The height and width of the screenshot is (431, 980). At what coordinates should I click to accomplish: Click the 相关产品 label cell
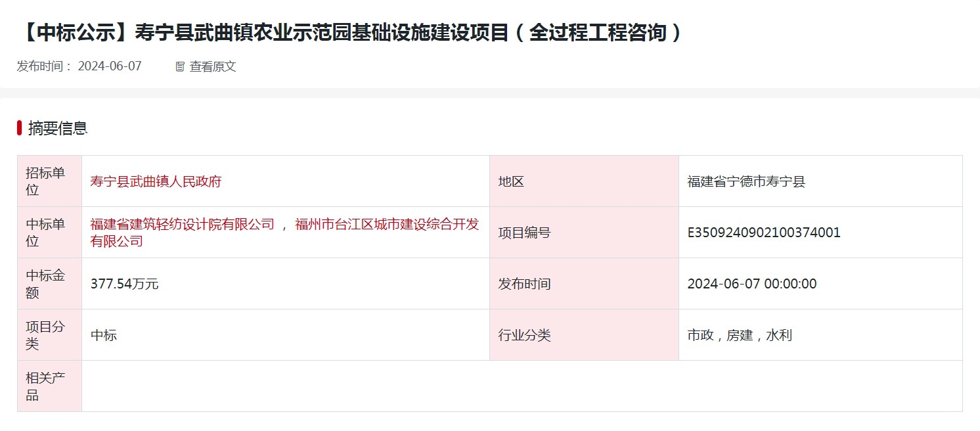pos(49,386)
